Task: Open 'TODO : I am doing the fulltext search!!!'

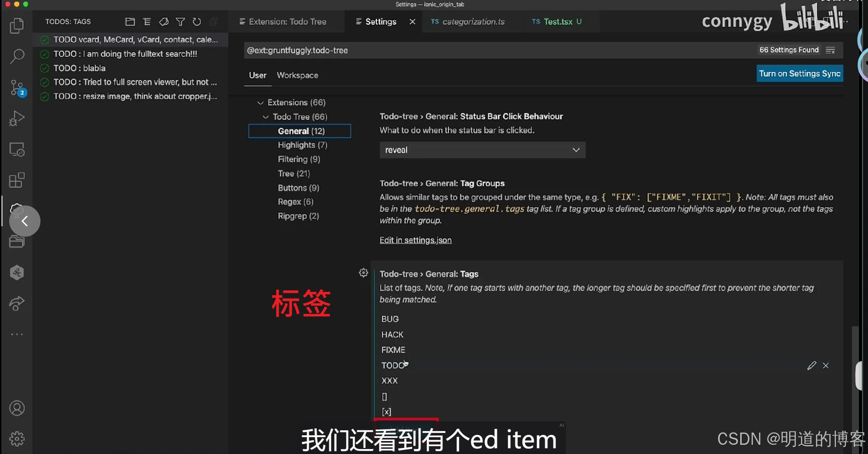Action: coord(125,54)
